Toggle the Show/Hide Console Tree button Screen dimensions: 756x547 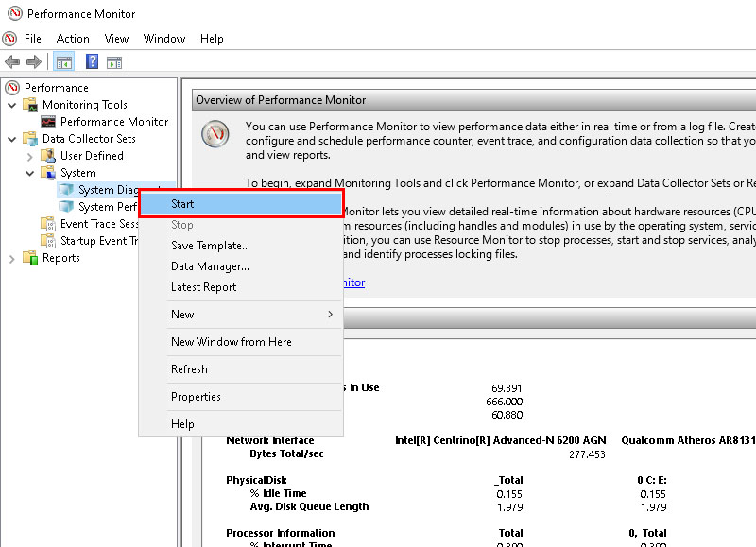(x=64, y=62)
